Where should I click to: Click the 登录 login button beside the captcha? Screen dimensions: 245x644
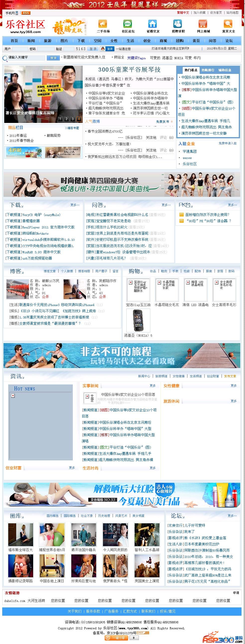click(x=93, y=49)
